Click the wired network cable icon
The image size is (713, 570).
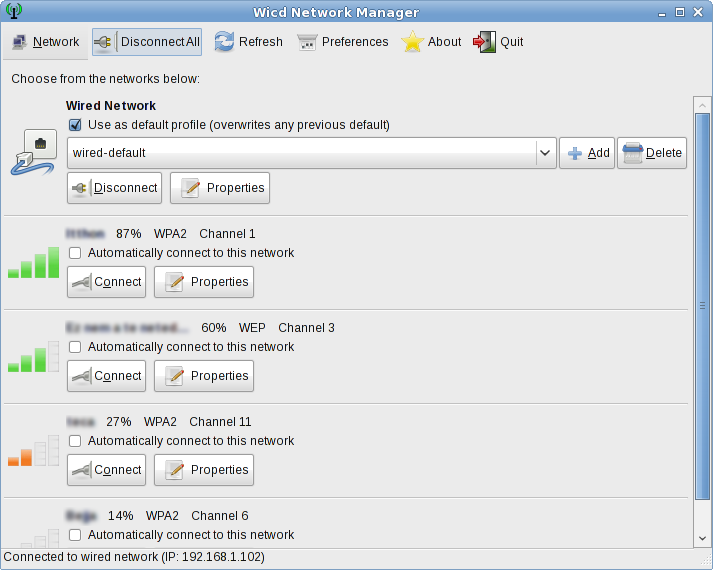[x=34, y=152]
